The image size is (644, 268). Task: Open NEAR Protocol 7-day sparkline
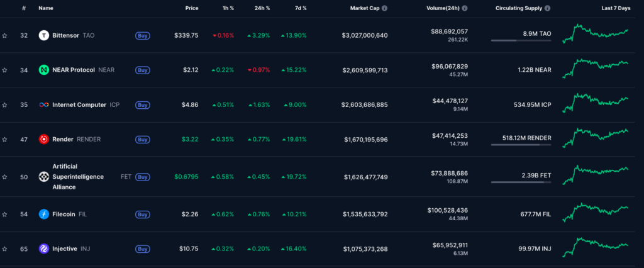[596, 68]
